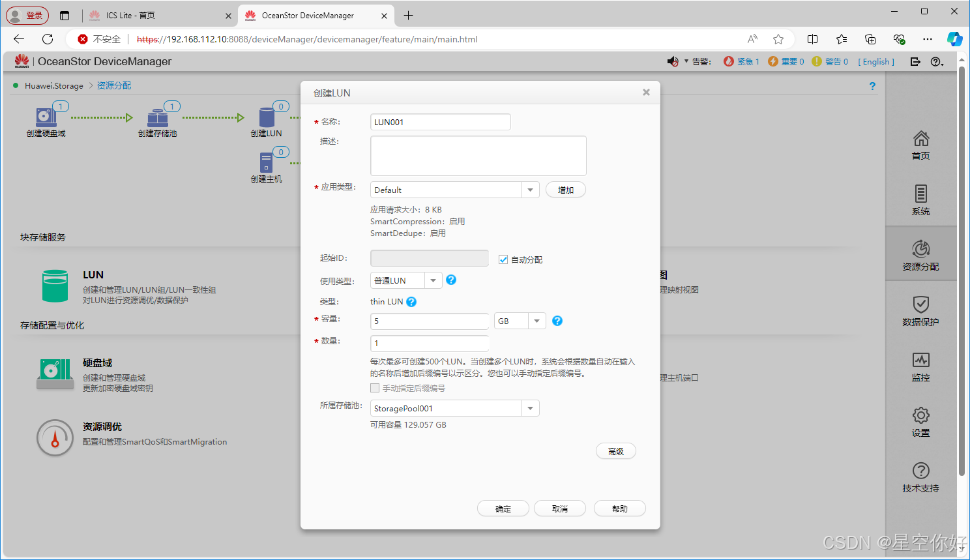Image resolution: width=970 pixels, height=560 pixels.
Task: Click the 创建硬盘域 wizard icon
Action: tap(46, 117)
